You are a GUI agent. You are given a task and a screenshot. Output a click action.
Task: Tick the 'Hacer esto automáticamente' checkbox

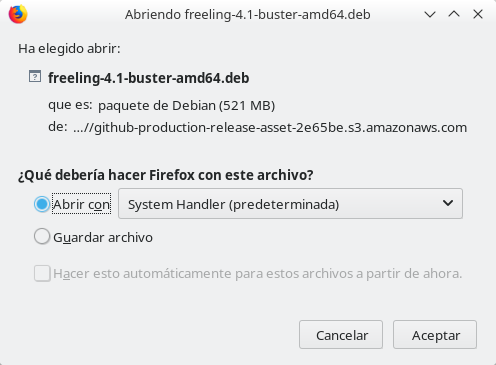(x=42, y=273)
